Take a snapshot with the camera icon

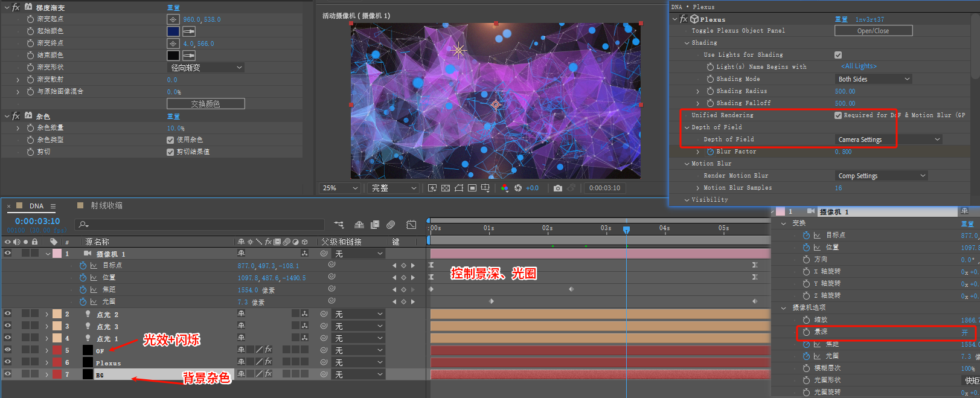coord(558,188)
